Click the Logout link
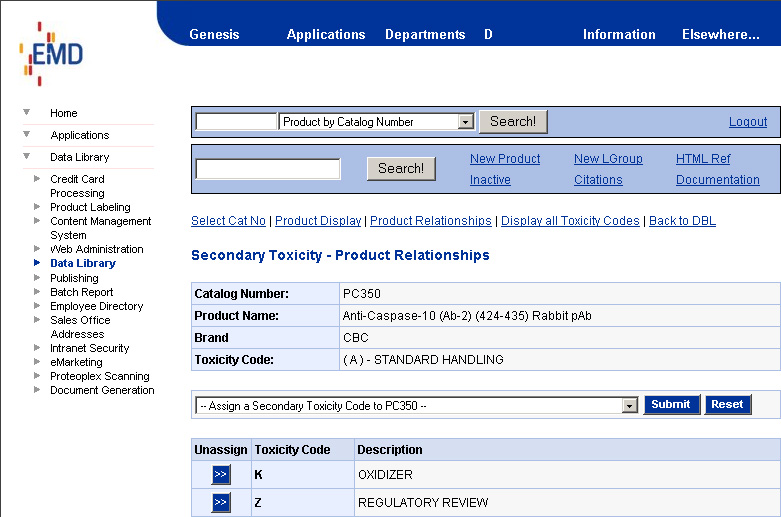 748,122
